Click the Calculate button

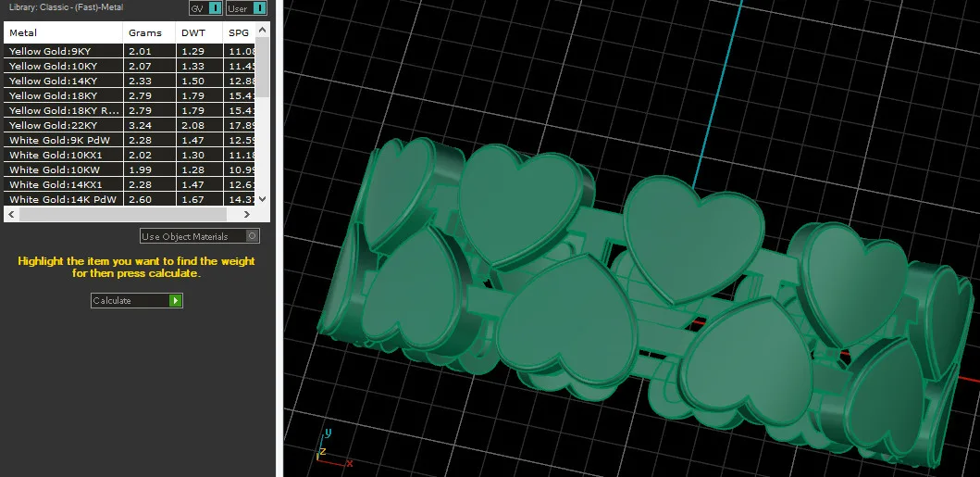coord(137,301)
